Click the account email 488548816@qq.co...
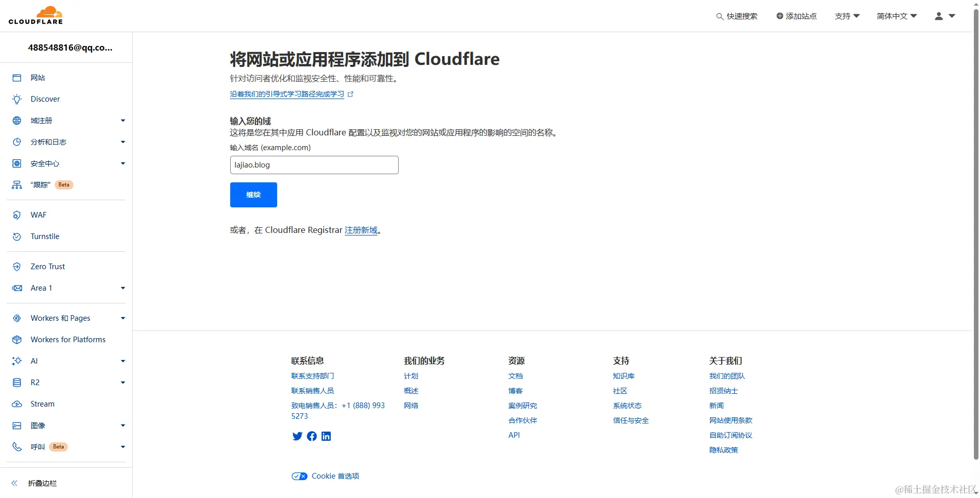This screenshot has height=498, width=980. 70,48
